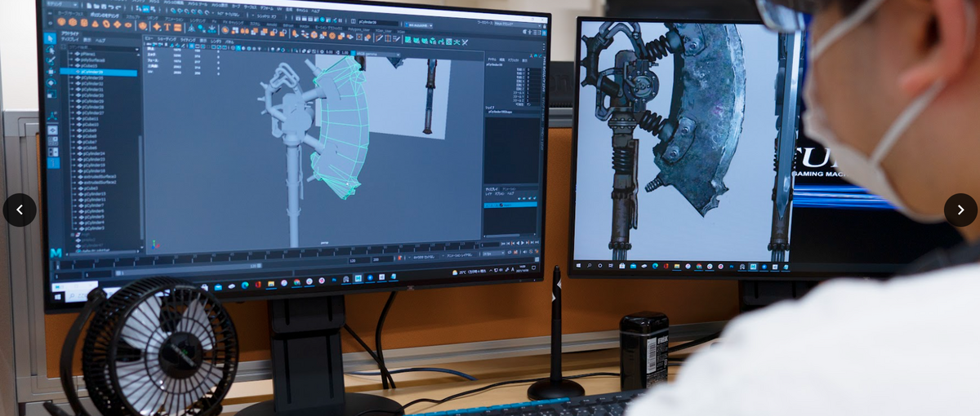
Task: Switch to the MASH shelf tab
Action: pos(305,27)
